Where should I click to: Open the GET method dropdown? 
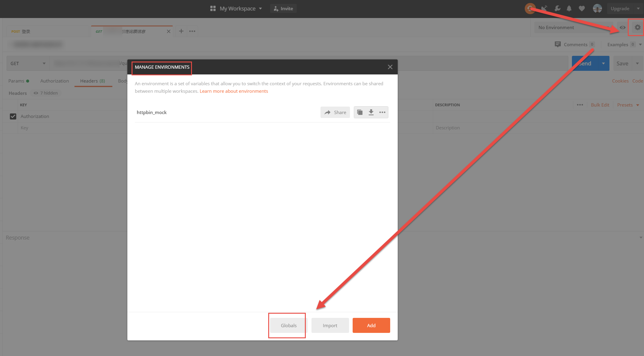point(28,63)
